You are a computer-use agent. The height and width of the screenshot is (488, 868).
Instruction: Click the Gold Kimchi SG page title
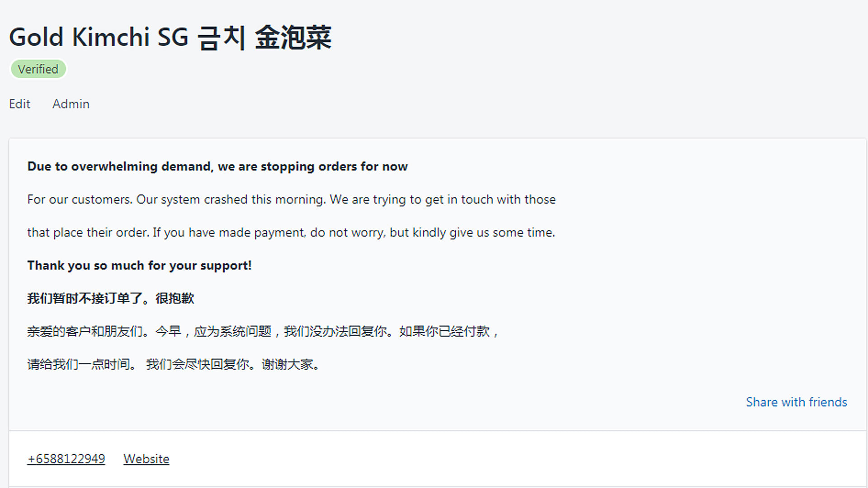(170, 37)
